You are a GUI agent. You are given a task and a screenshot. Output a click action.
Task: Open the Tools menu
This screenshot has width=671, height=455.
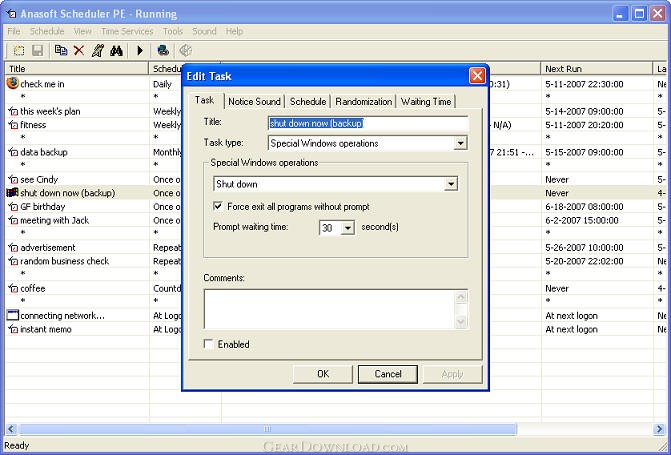[x=173, y=31]
